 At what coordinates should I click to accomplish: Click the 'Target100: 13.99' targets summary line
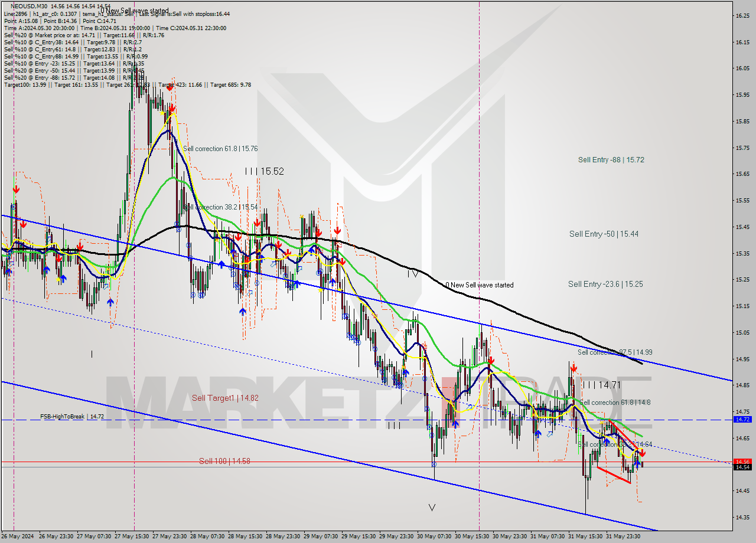point(127,84)
